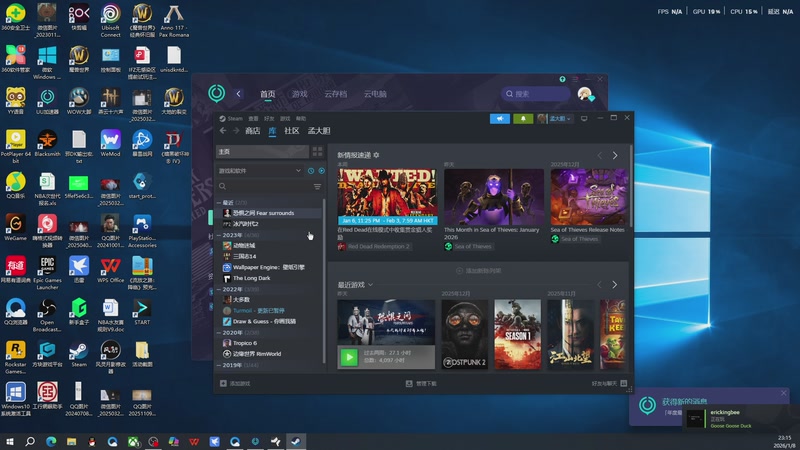Open Steam notifications bell button
Image resolution: width=800 pixels, height=450 pixels.
tap(523, 118)
